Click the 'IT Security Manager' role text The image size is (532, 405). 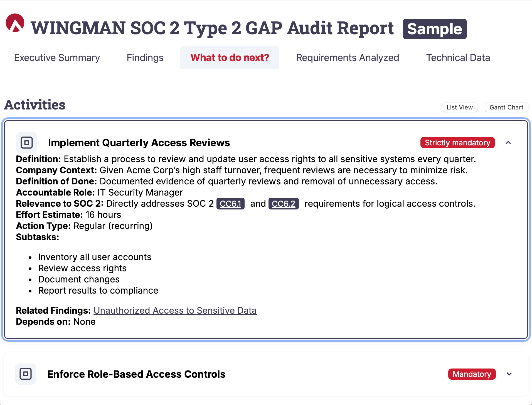tap(140, 192)
